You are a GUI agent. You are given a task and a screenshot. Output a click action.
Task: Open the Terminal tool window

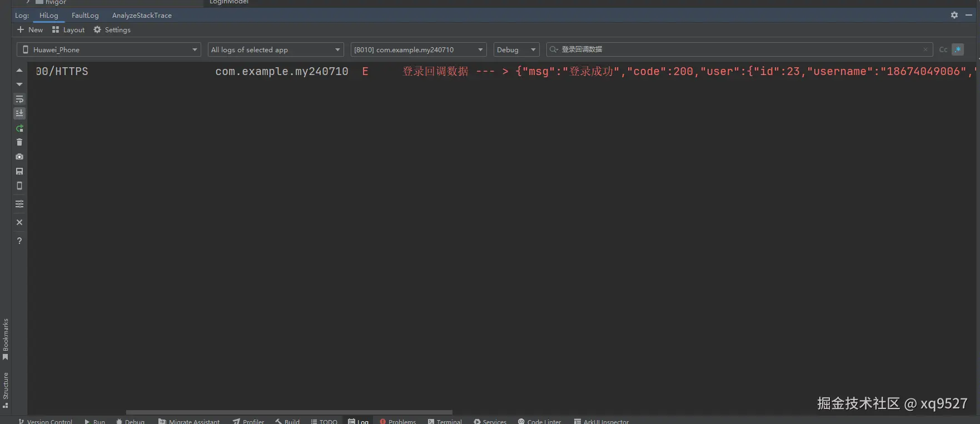point(445,421)
